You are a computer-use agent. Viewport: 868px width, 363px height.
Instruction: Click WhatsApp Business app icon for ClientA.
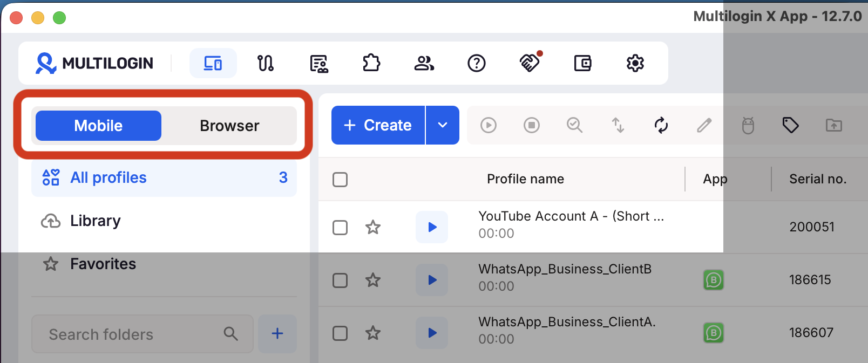point(714,333)
